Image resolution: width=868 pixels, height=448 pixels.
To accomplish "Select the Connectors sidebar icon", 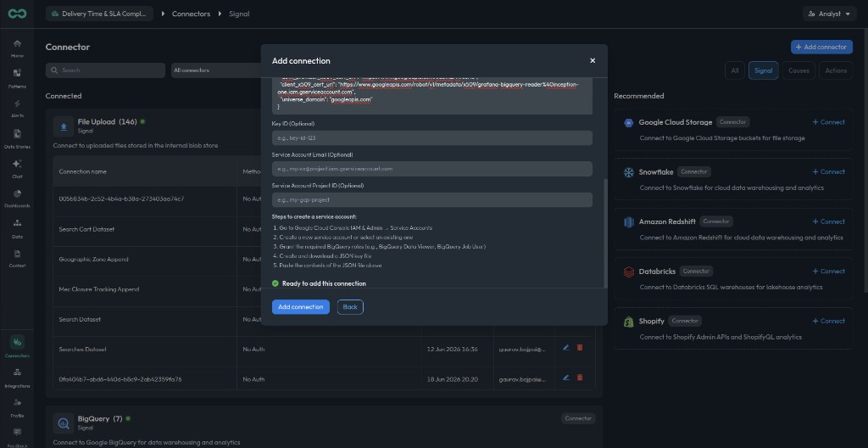I will 17,347.
